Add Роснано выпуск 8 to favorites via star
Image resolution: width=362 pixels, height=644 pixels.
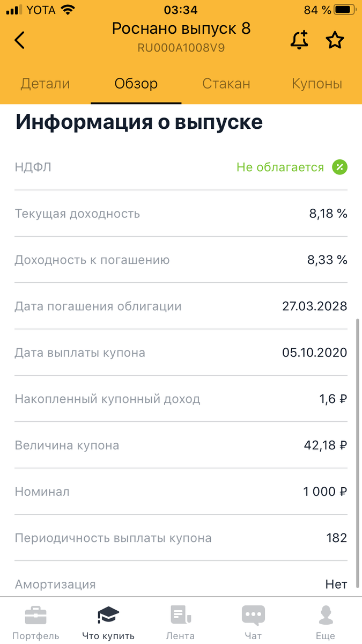335,40
